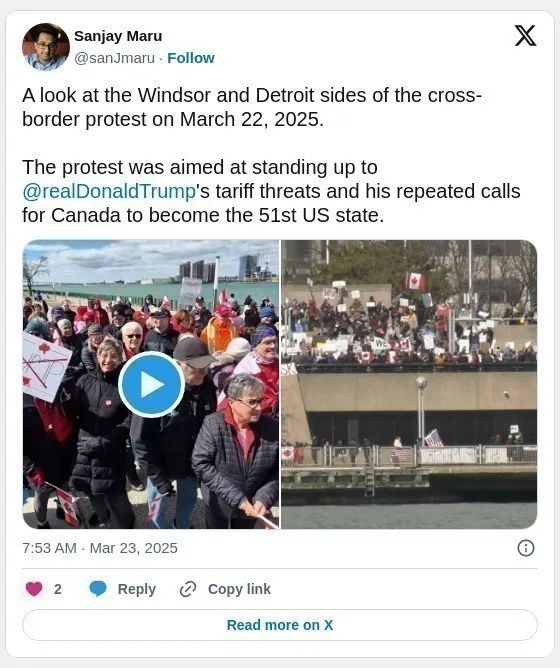Open the Detroit riverside protest photo
The image size is (560, 668).
pos(409,384)
